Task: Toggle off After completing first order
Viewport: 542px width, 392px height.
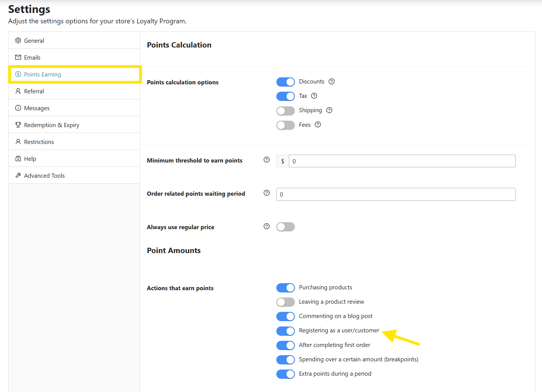Action: pyautogui.click(x=286, y=345)
